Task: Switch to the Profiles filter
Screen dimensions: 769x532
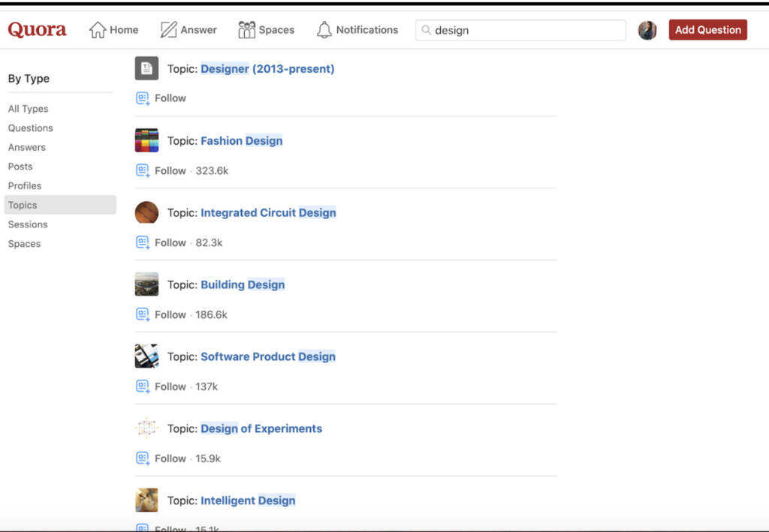Action: click(25, 185)
